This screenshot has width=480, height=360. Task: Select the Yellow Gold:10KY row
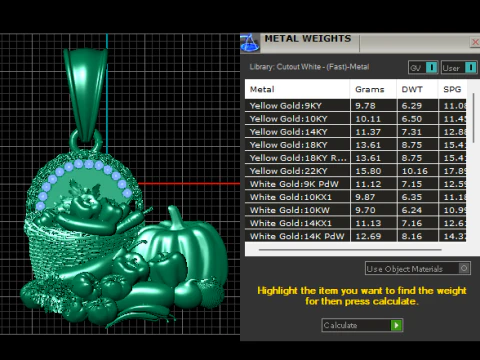(356, 119)
